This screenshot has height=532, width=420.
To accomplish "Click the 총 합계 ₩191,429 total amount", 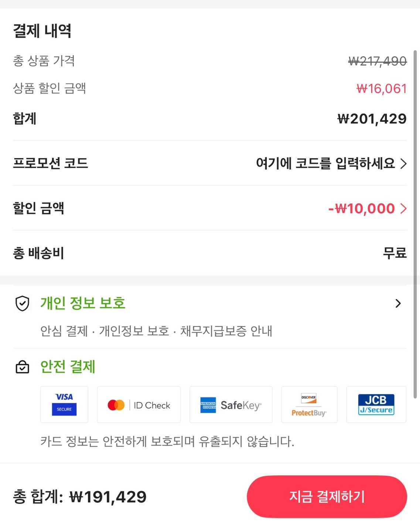I will pyautogui.click(x=80, y=497).
